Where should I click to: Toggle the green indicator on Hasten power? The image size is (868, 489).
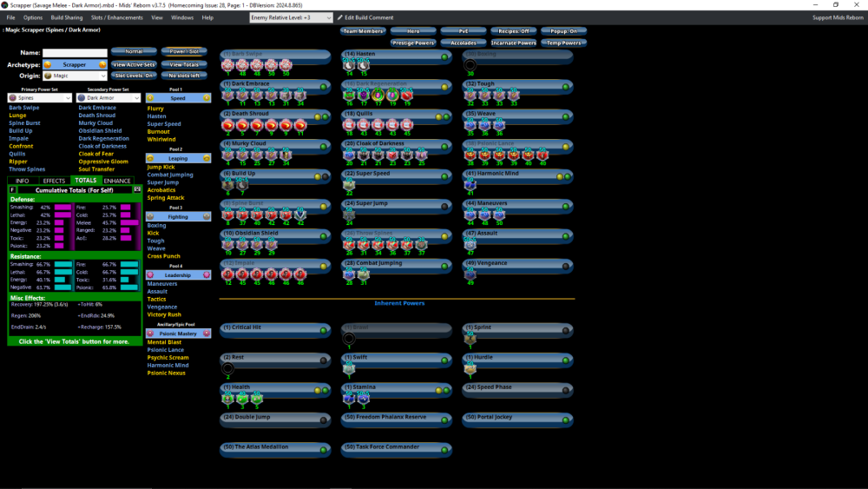point(444,56)
